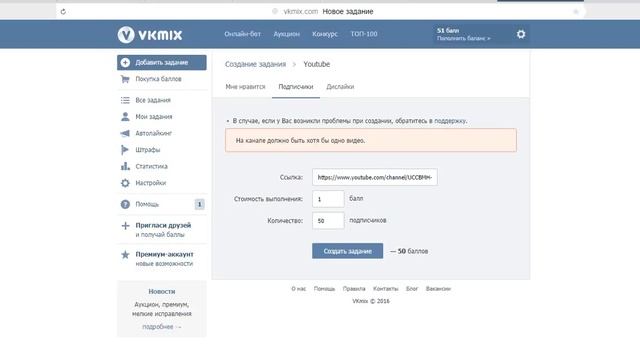Switch to the Дизлайки tab
This screenshot has width=640, height=360.
click(x=340, y=87)
